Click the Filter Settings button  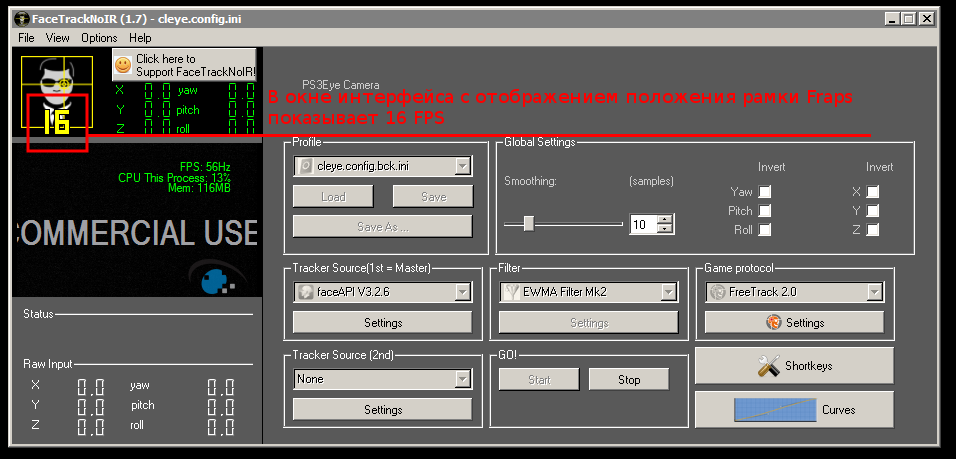[588, 322]
